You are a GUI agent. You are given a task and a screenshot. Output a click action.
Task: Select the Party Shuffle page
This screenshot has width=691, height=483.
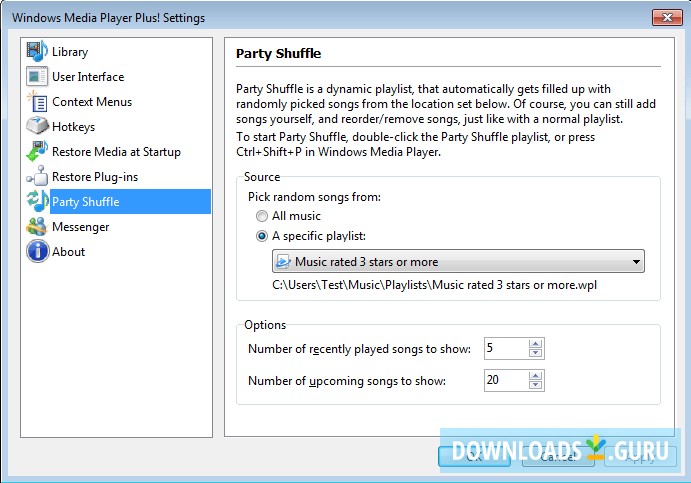130,201
